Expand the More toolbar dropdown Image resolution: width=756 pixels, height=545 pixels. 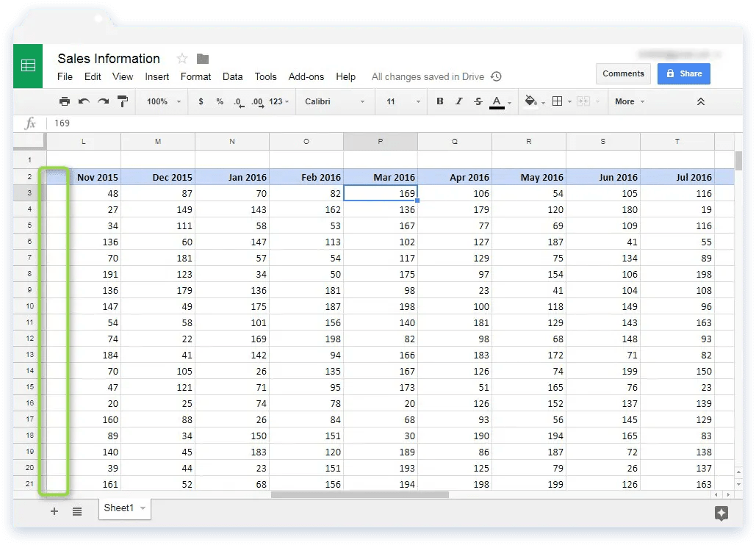pyautogui.click(x=630, y=101)
